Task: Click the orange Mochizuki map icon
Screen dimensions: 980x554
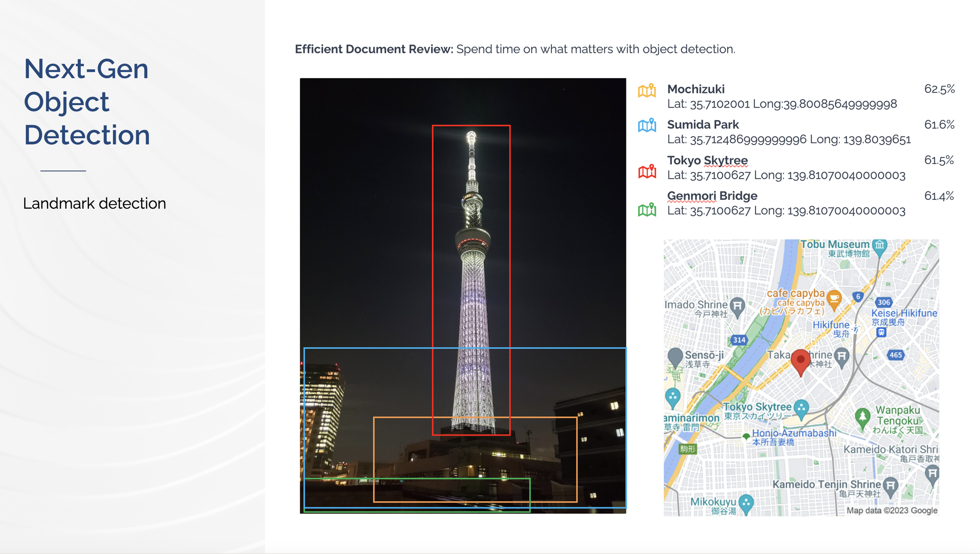Action: 647,91
